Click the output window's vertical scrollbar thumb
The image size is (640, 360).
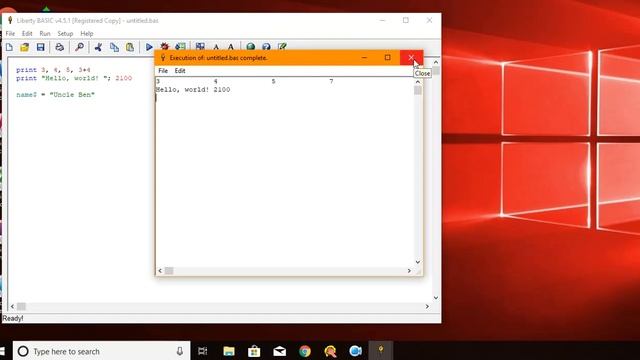[x=418, y=90]
